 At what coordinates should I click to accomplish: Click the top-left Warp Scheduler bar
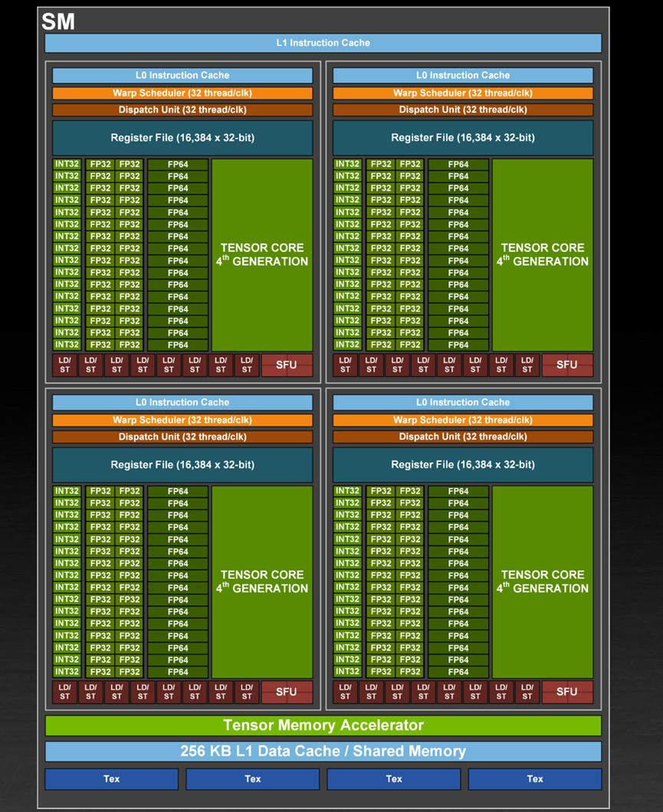pos(183,93)
